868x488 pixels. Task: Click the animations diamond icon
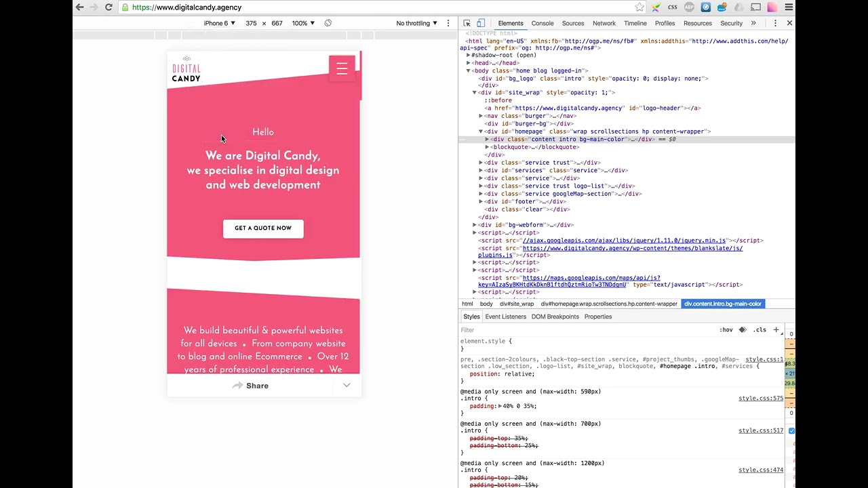(743, 330)
